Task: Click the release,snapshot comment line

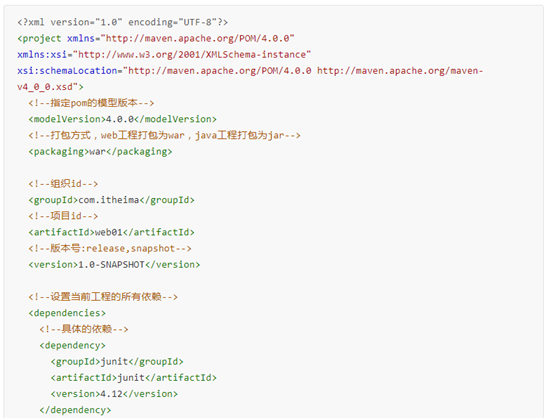Action: [x=110, y=249]
